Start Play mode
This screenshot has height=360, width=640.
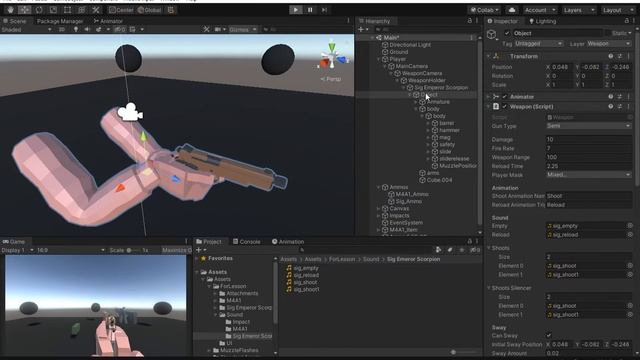click(x=296, y=10)
